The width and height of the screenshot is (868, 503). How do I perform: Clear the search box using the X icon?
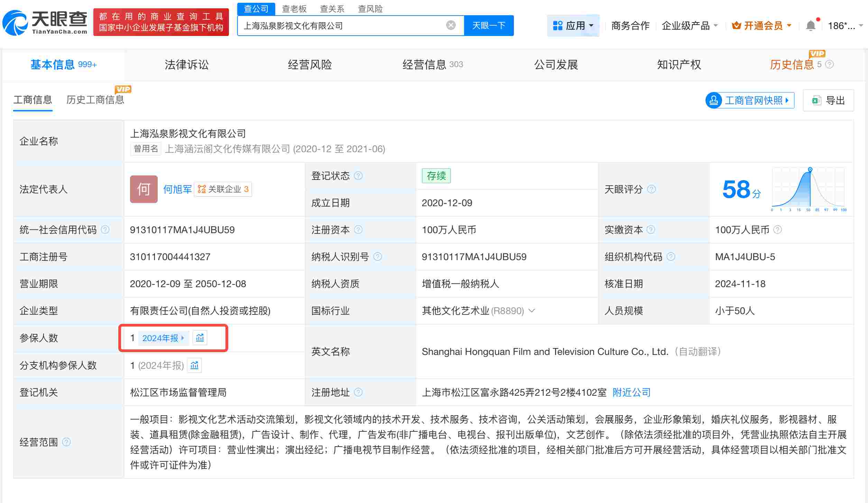coord(450,24)
